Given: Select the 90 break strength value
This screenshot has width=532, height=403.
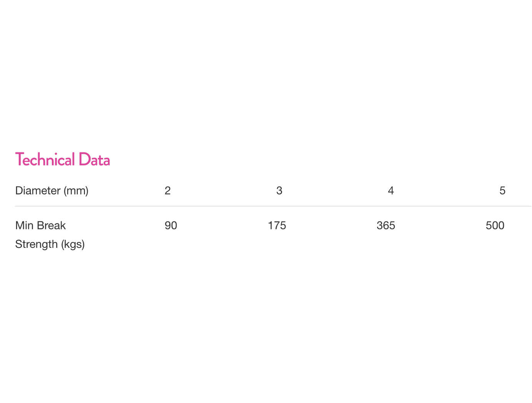Looking at the screenshot, I should click(171, 226).
